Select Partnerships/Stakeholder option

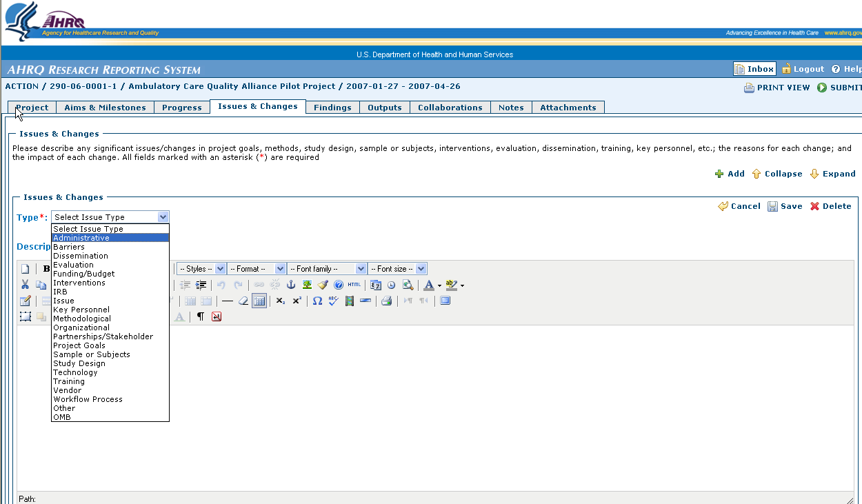110,336
